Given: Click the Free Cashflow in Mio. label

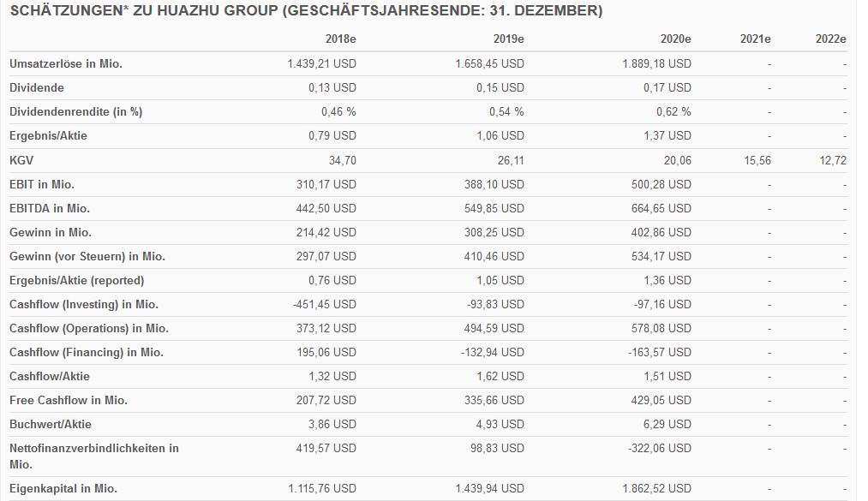Looking at the screenshot, I should click(x=69, y=400).
